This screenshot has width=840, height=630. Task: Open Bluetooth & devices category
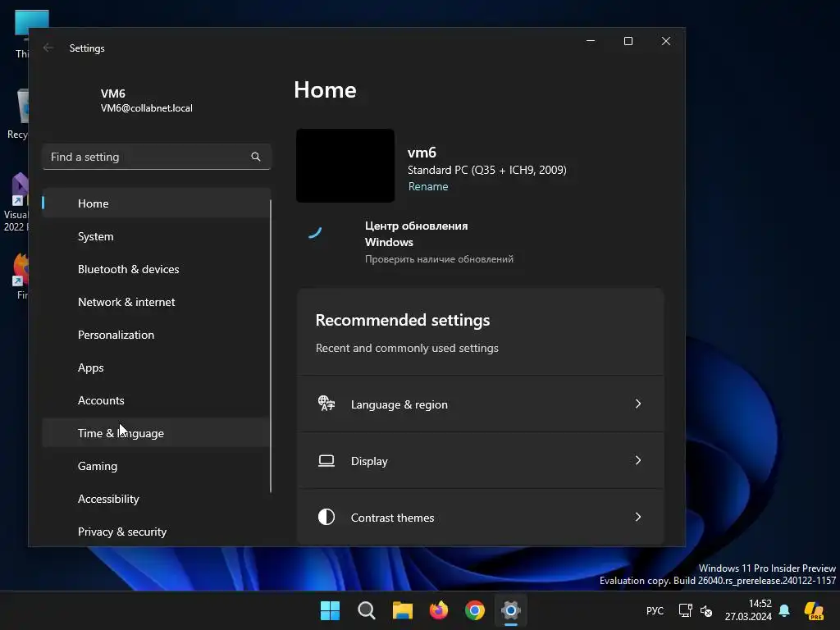(155, 269)
